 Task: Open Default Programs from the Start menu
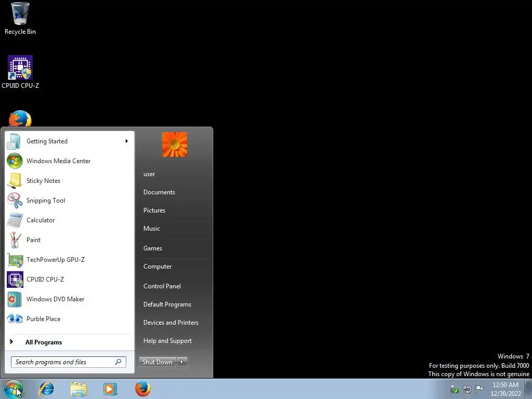click(x=167, y=304)
